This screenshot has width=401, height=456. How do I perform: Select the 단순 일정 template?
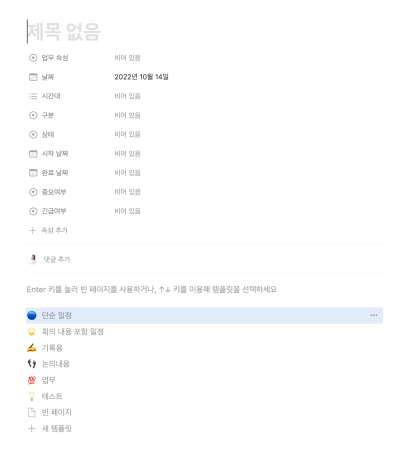(204, 315)
